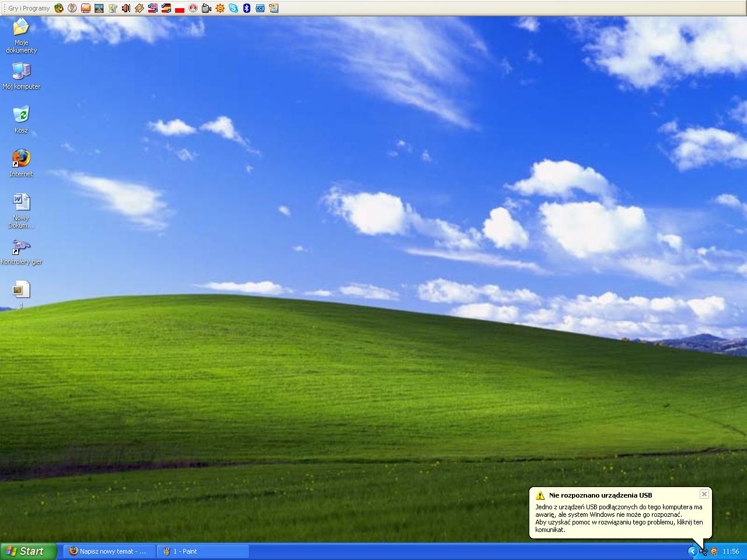Open the bear-face icon in the top toolbar

pos(59,8)
